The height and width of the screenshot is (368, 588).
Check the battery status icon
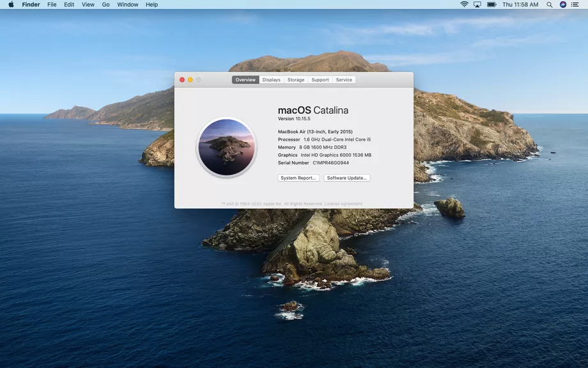pyautogui.click(x=491, y=4)
